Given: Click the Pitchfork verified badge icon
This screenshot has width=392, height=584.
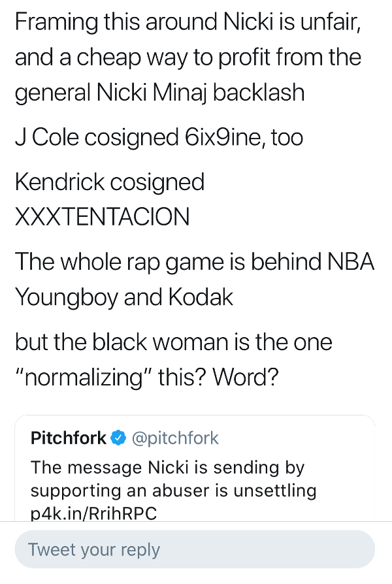Looking at the screenshot, I should [118, 438].
